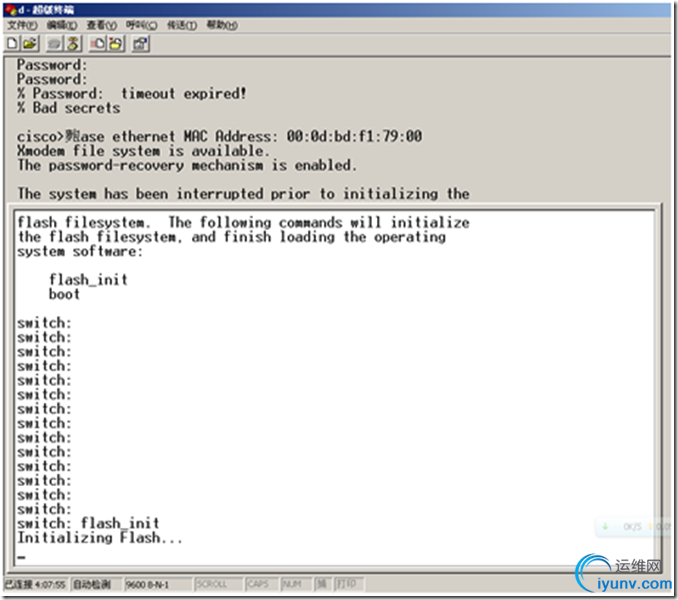Screen dimensions: 678x600
Task: Open the Properties toolbar icon
Action: click(x=141, y=43)
